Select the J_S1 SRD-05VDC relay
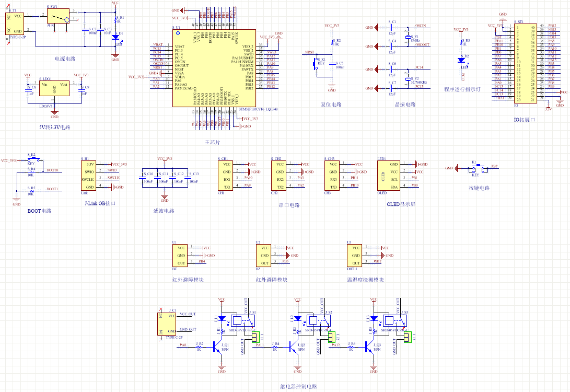Screen dimensions: 570x392 pyautogui.click(x=243, y=320)
